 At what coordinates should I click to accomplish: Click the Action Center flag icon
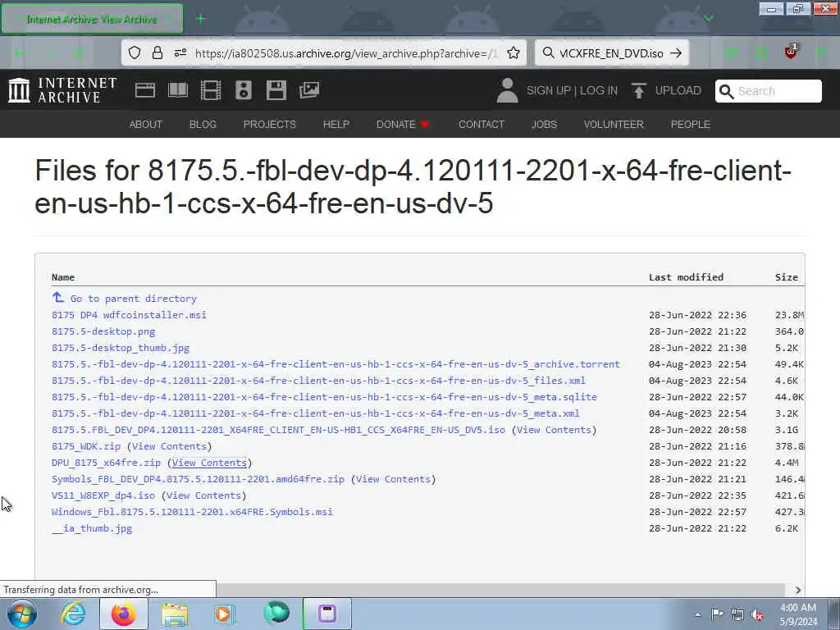[717, 614]
